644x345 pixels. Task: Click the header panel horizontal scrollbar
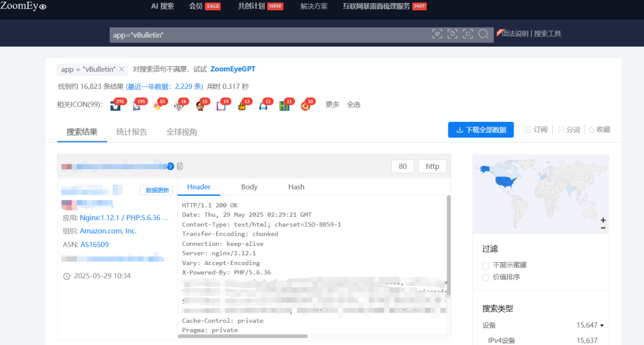point(243,336)
